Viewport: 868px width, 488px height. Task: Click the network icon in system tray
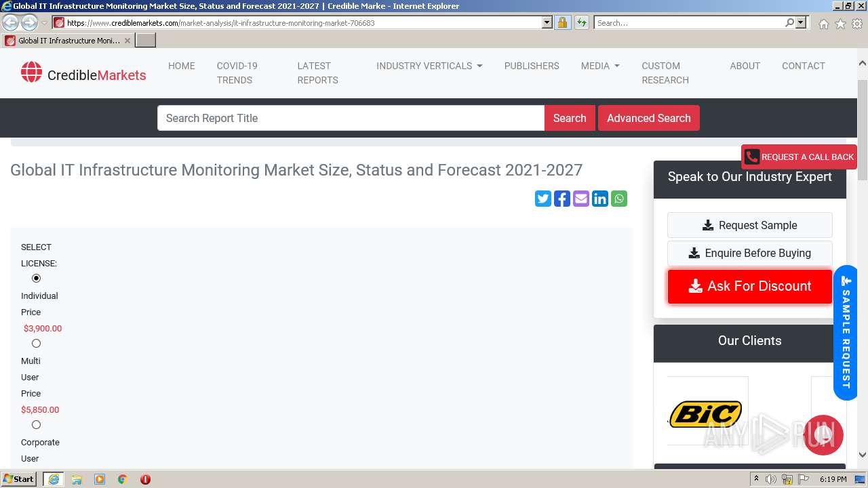787,479
